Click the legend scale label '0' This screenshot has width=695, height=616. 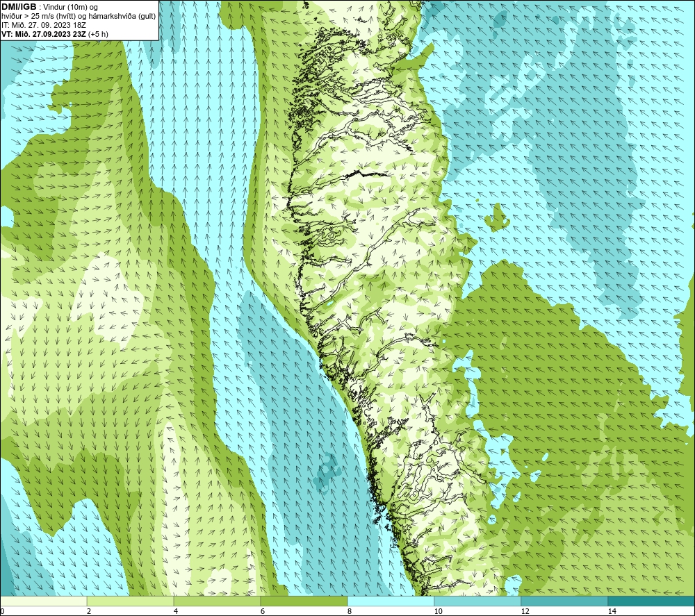(2, 611)
